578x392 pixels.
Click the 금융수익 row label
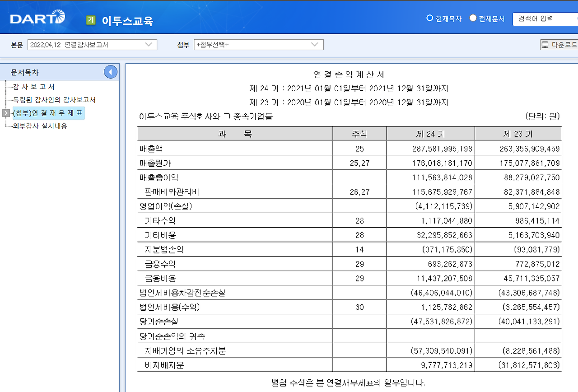[x=160, y=264]
